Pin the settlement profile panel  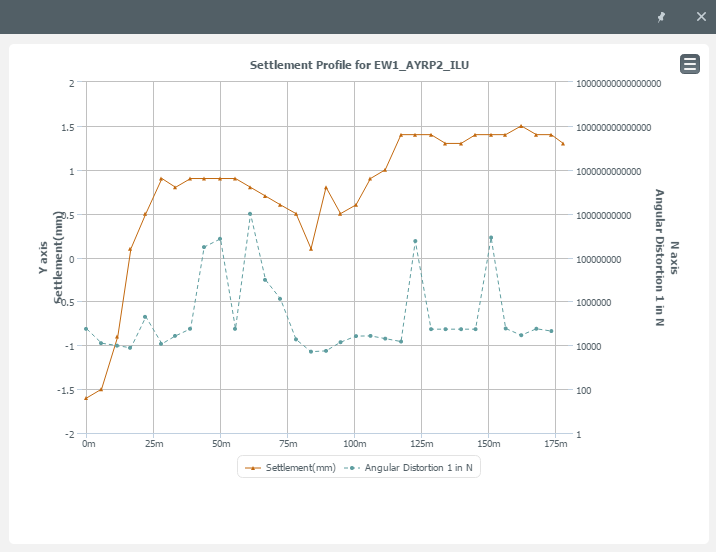pos(661,17)
